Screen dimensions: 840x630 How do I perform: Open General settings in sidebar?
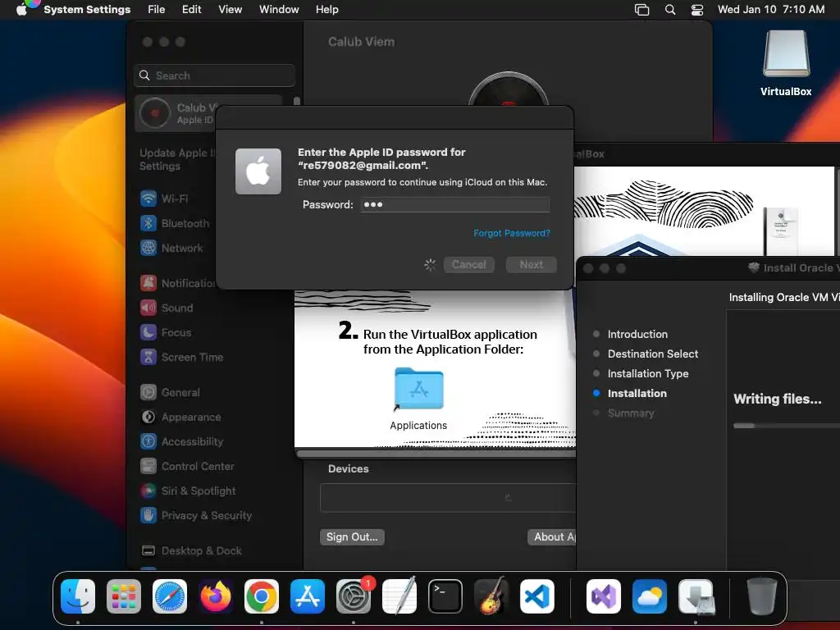(169, 393)
